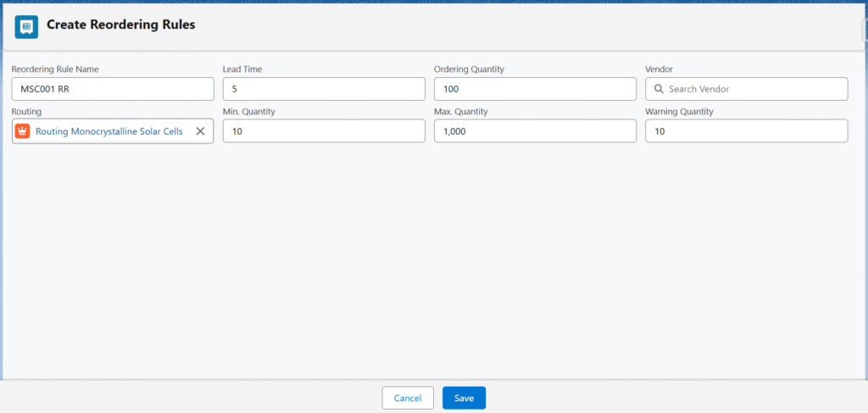Edit the Max. Quantity value field
The image size is (868, 413).
click(x=535, y=131)
